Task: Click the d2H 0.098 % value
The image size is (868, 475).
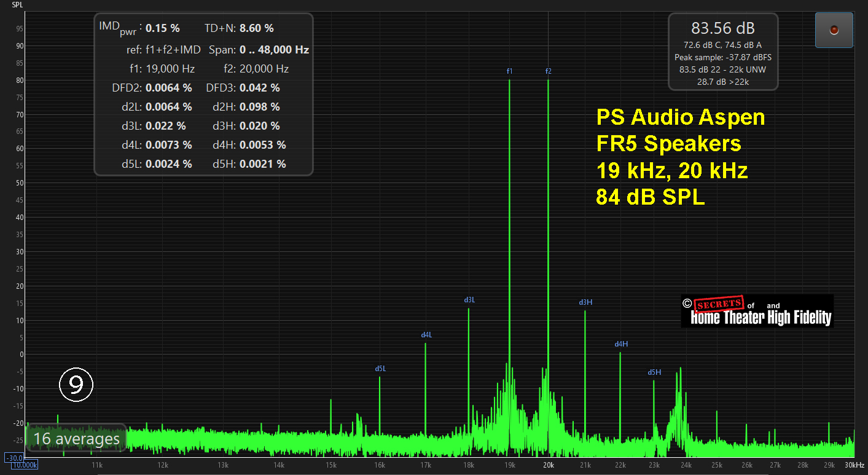Action: pyautogui.click(x=260, y=107)
